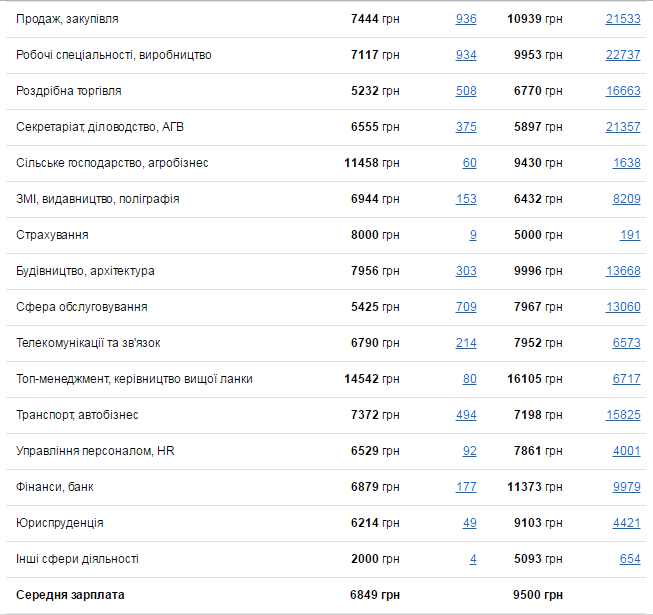This screenshot has height=615, width=653.
Task: Open the 936 link in Продаж, закупівля row
Action: (466, 19)
